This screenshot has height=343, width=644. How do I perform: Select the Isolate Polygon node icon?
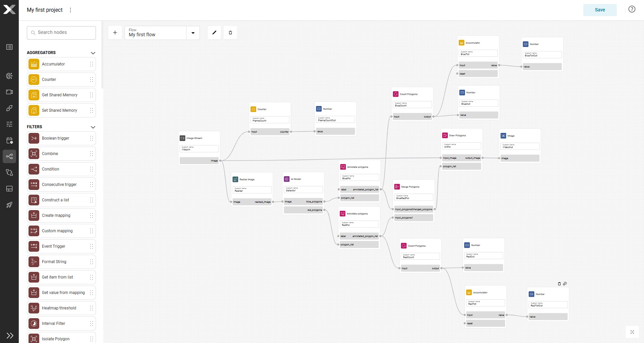[x=34, y=338]
